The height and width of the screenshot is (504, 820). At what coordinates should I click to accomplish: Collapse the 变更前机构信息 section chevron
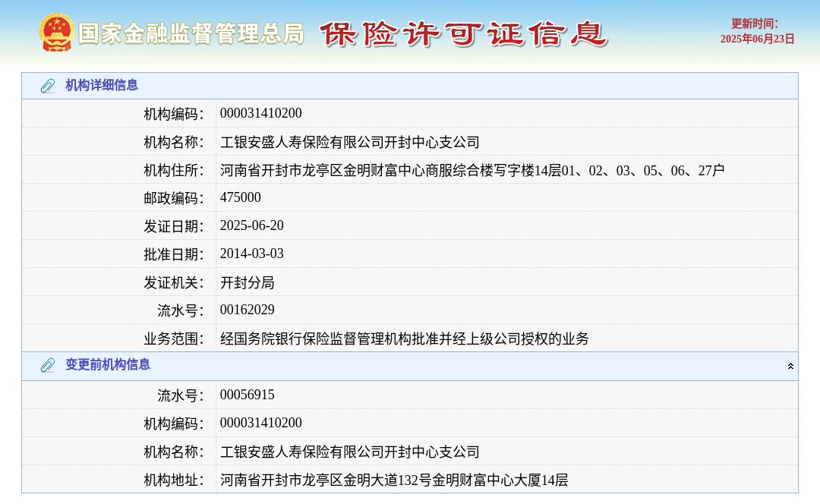coord(790,366)
